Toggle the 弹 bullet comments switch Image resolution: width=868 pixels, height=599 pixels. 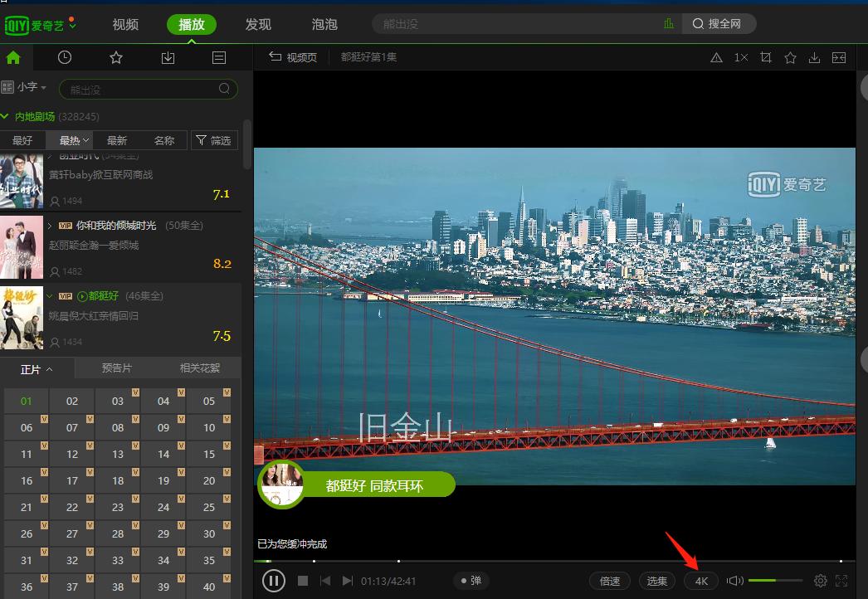pyautogui.click(x=471, y=581)
